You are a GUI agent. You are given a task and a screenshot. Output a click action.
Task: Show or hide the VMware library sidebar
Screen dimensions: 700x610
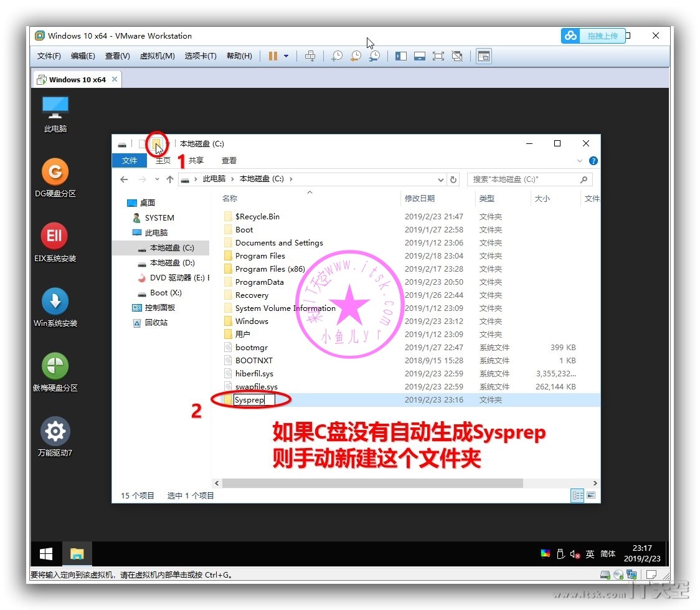401,56
